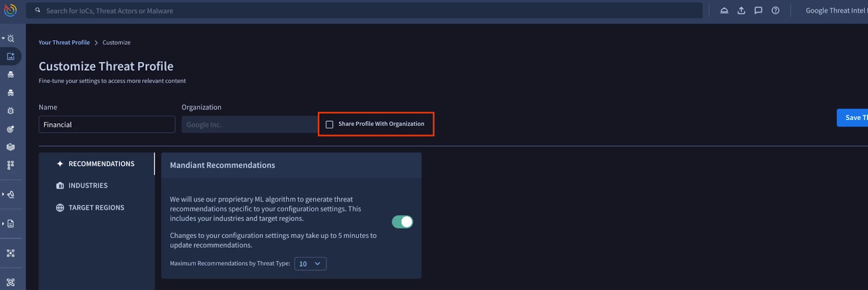Click the Customize Threat Profile heading

pyautogui.click(x=106, y=66)
